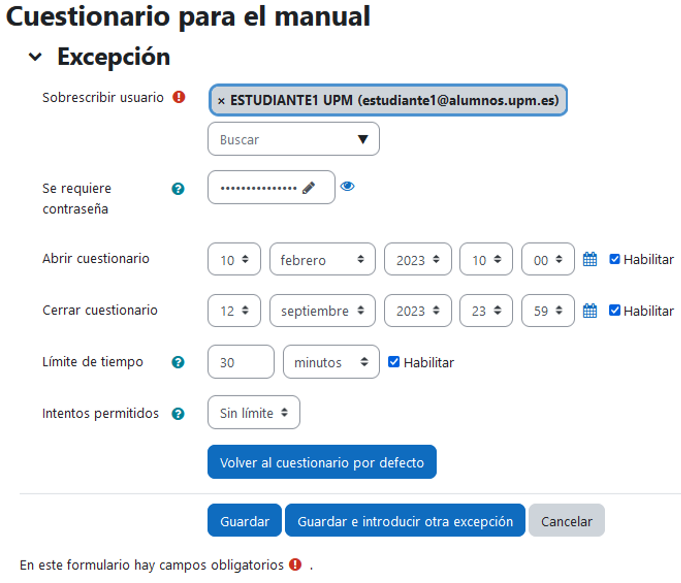
Task: Click the Cuestionario para el manual title
Action: click(188, 17)
